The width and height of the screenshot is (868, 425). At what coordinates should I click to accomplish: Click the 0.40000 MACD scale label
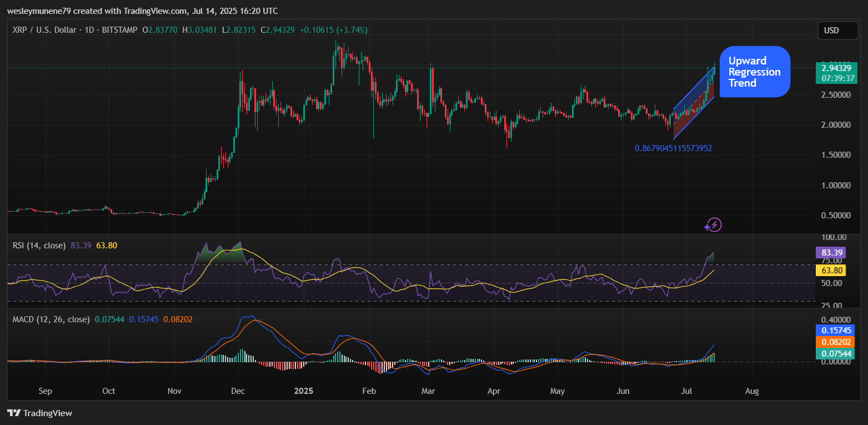835,320
